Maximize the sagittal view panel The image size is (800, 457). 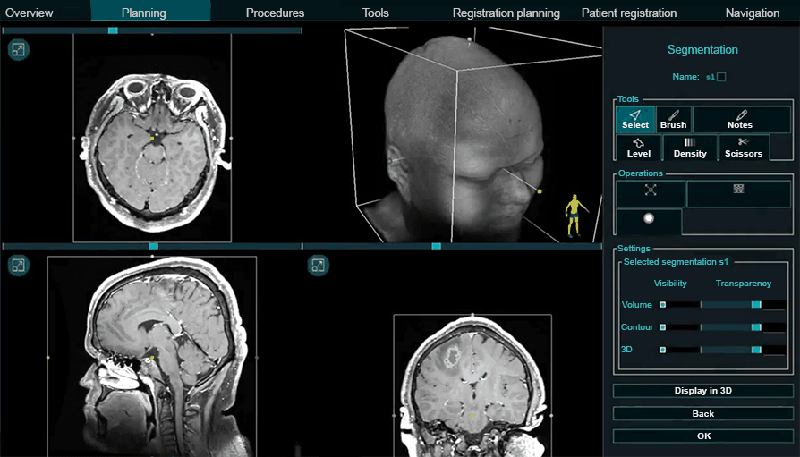tap(18, 265)
